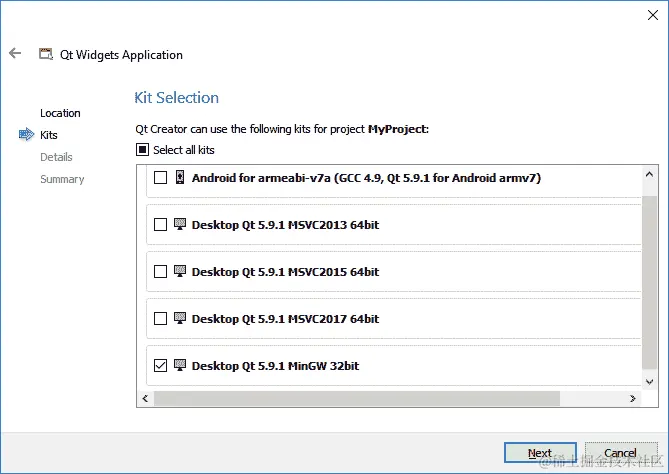Click the kit list scroll up arrow
The image size is (669, 474).
(x=649, y=174)
